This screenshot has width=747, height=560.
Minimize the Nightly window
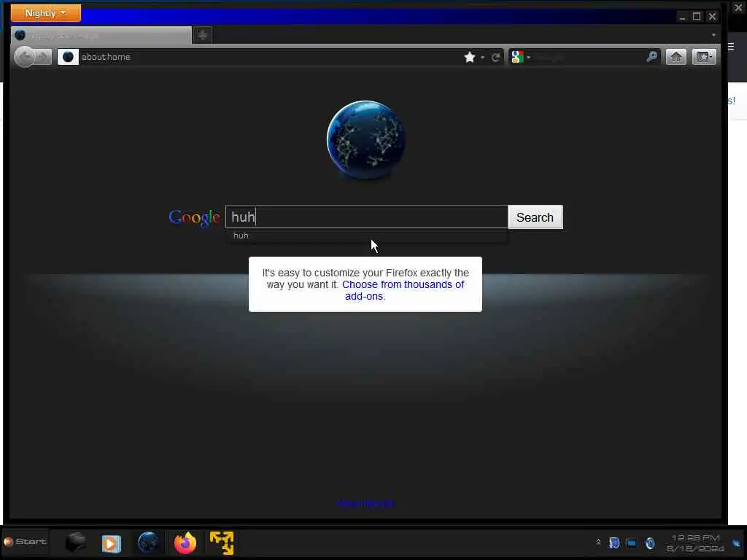682,17
